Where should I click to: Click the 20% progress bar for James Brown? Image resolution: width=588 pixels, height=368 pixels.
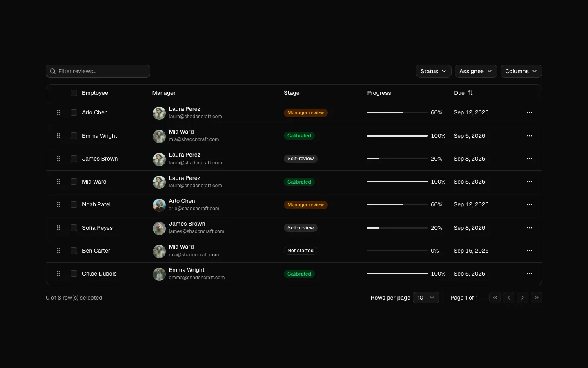[397, 159]
